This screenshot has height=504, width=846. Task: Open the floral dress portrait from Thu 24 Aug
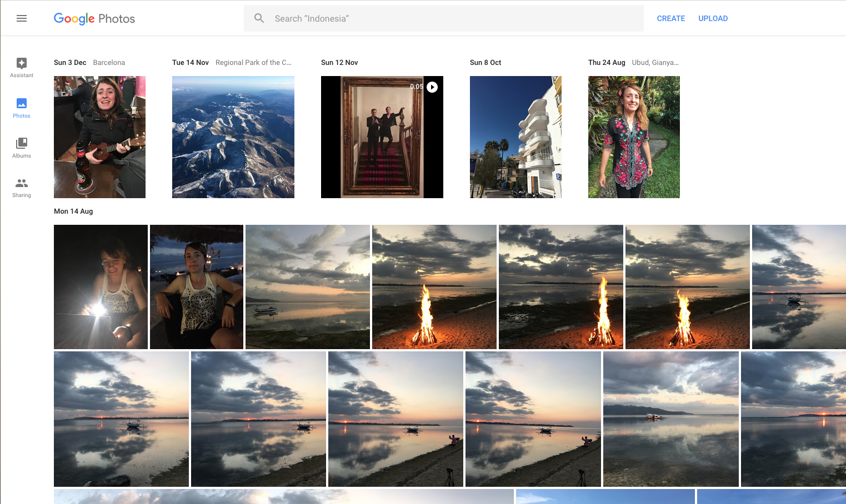point(633,137)
